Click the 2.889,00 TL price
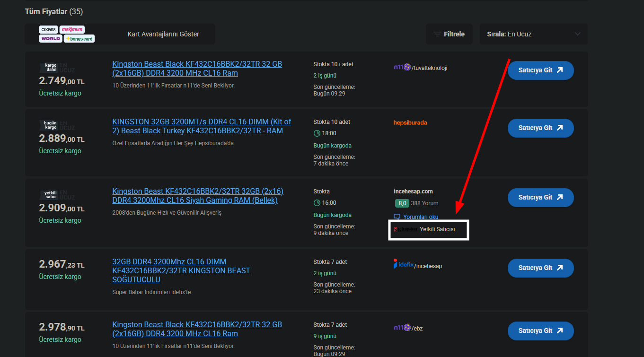Viewport: 644px width, 357px height. [62, 139]
